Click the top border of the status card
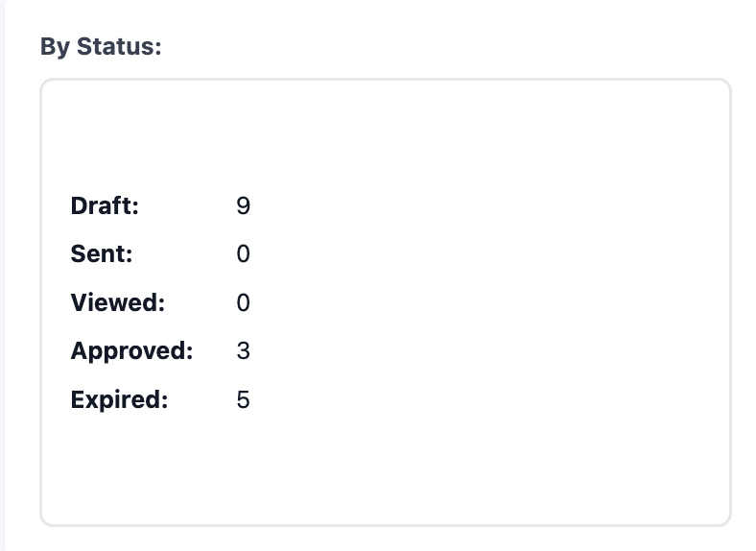The width and height of the screenshot is (756, 551). pos(386,80)
